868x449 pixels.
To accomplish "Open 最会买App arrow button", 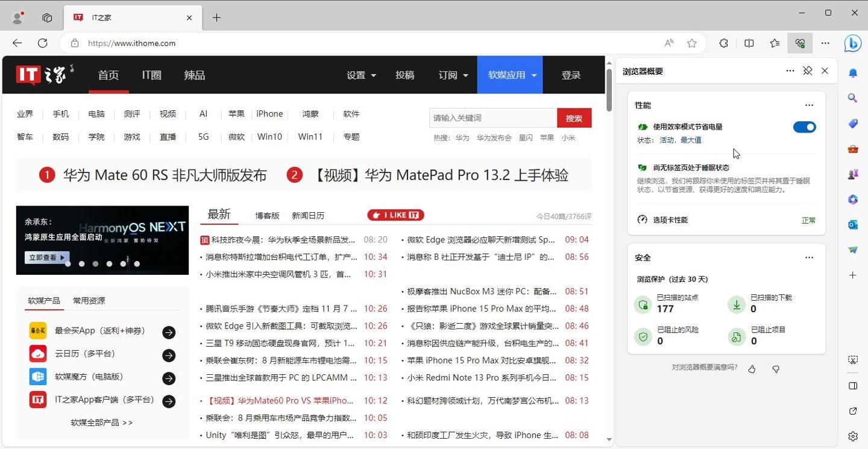I will 169,331.
